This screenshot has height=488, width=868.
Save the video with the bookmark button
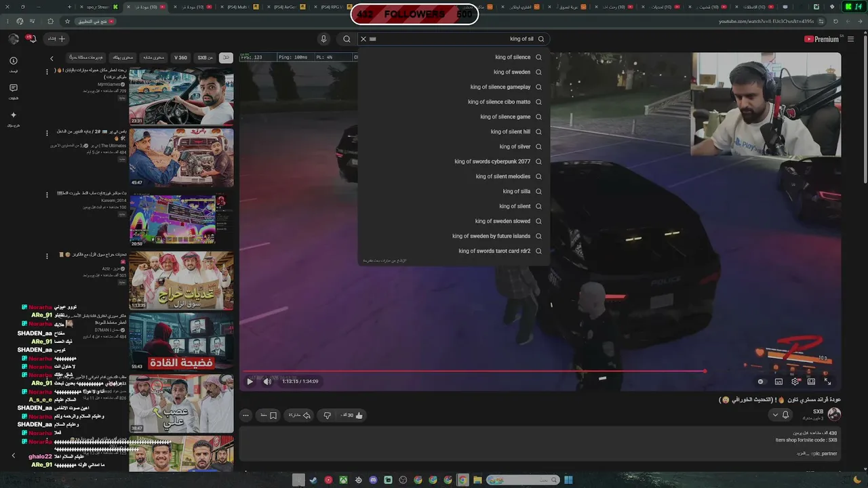coord(269,415)
